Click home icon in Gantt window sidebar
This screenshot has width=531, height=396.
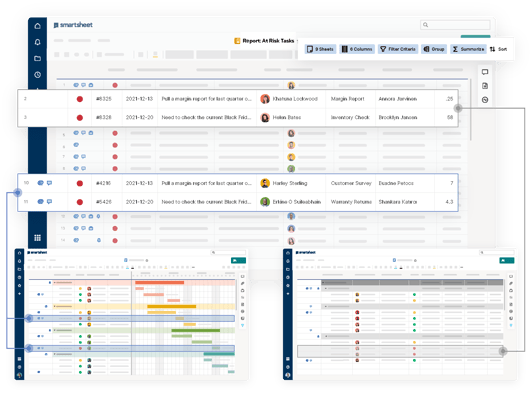19,253
